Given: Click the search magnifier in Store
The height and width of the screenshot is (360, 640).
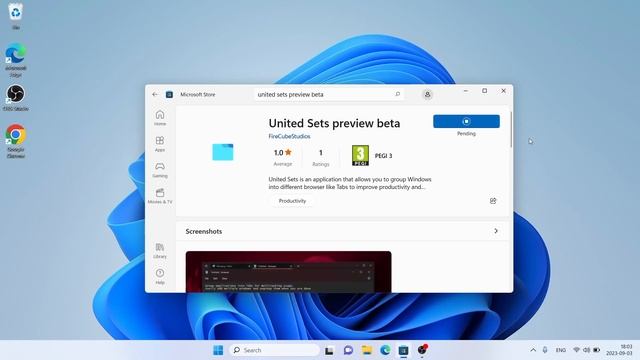Looking at the screenshot, I should [x=398, y=94].
